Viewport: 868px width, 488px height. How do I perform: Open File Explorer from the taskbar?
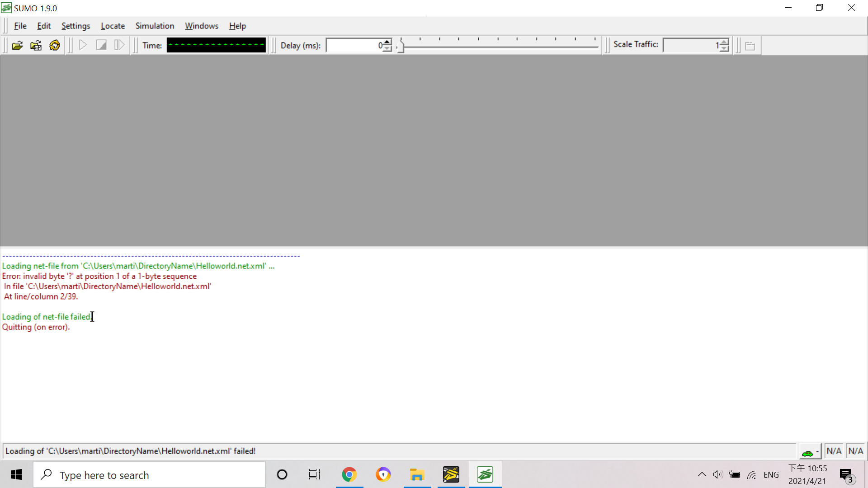tap(417, 475)
